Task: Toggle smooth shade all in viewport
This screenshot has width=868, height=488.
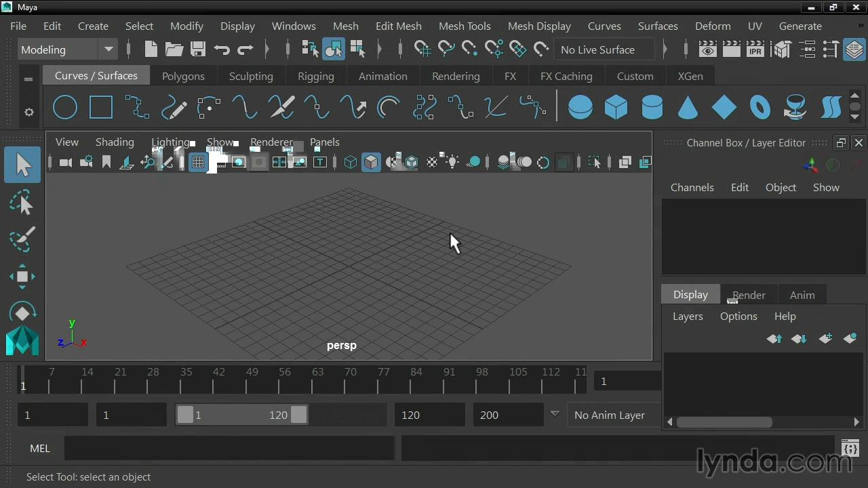Action: tap(371, 162)
